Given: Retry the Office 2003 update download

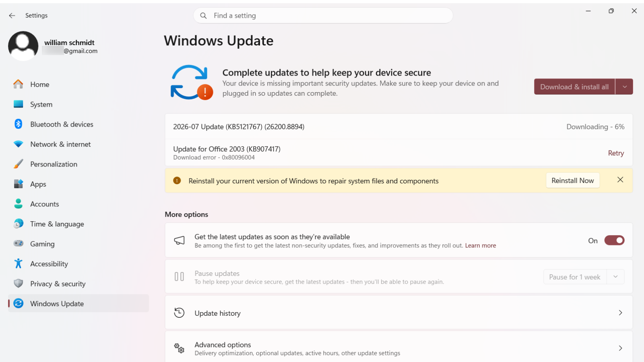Looking at the screenshot, I should pyautogui.click(x=616, y=153).
